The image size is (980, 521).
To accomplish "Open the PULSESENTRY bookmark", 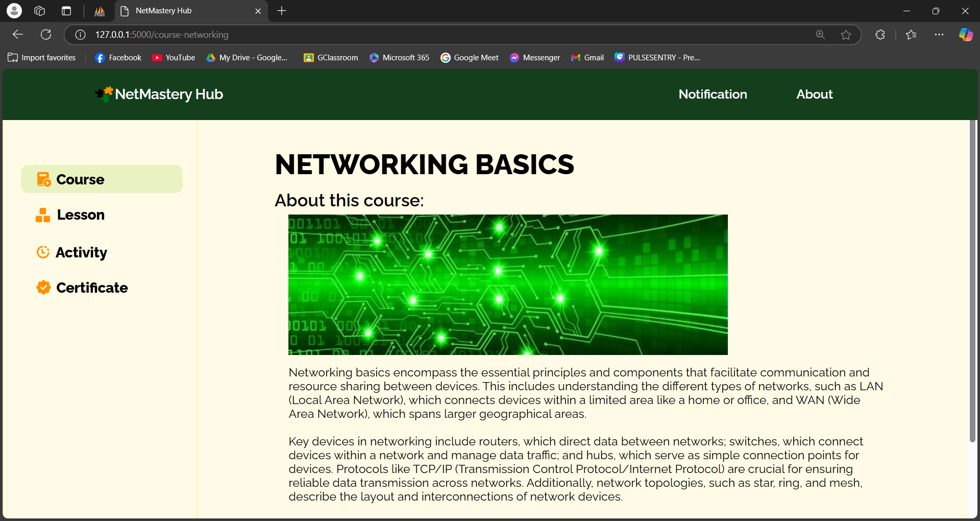I will 657,58.
